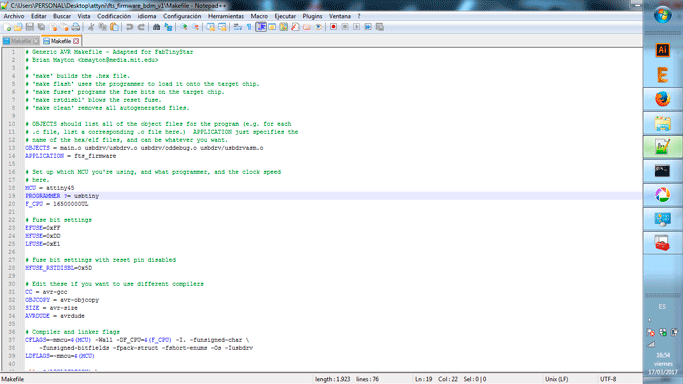
Task: Open the Archivo menu
Action: coord(14,16)
